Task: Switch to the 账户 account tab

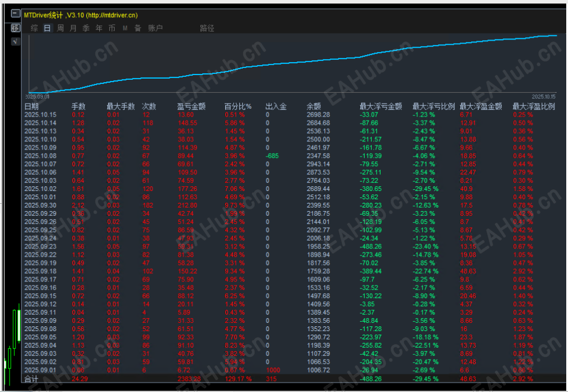Action: (155, 28)
